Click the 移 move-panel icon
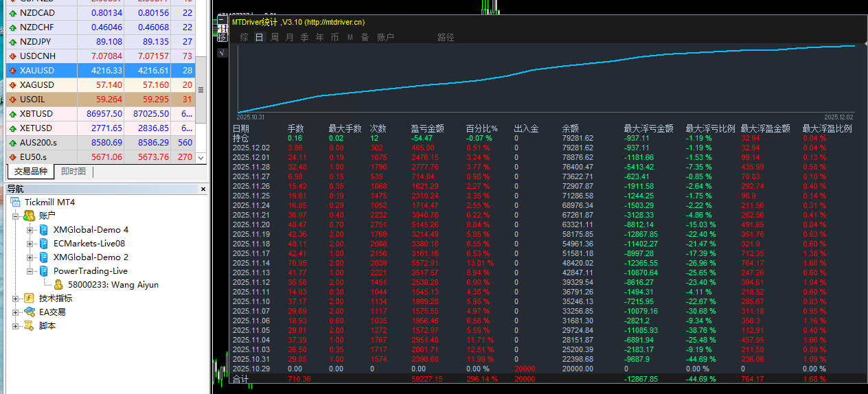The image size is (868, 394). [x=222, y=37]
